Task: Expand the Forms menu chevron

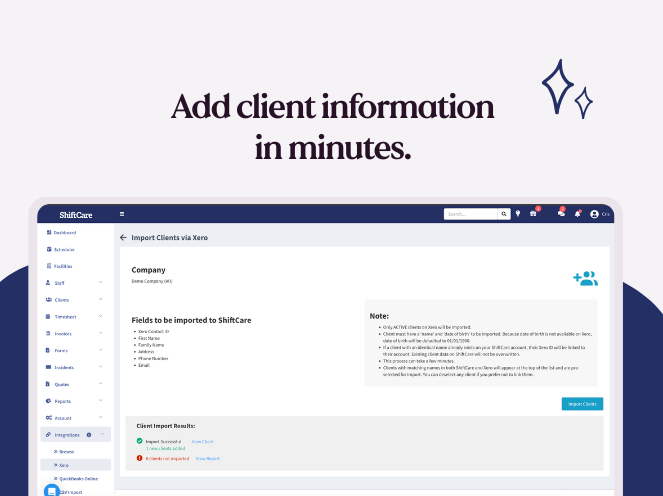Action: point(101,350)
